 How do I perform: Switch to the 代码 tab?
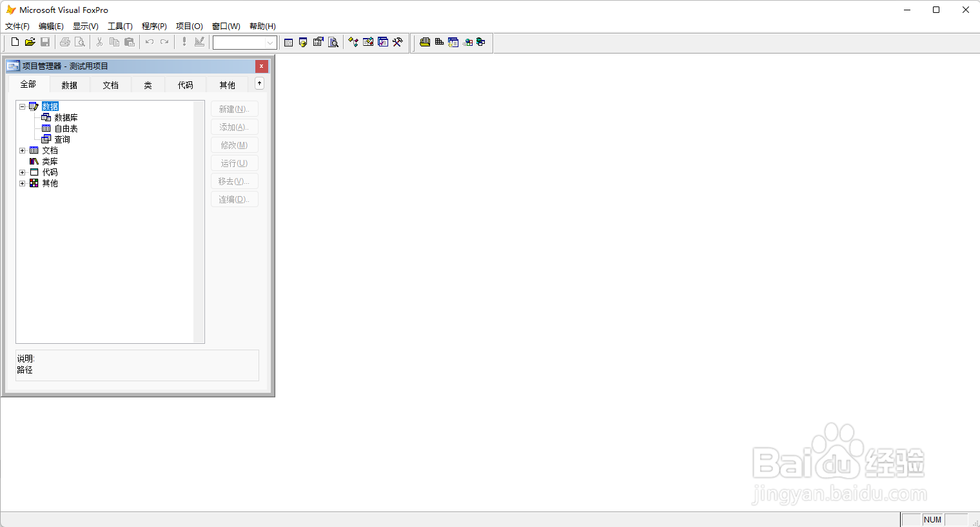click(x=186, y=85)
